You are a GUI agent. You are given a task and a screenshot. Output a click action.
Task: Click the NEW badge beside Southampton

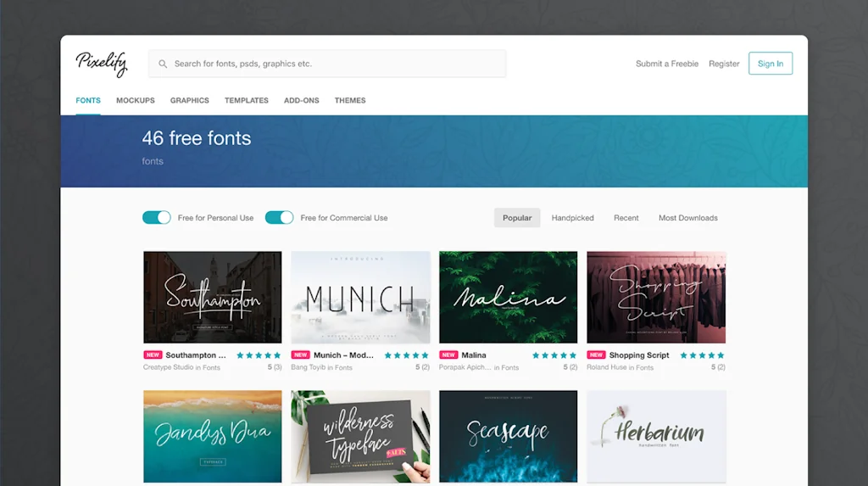coord(153,355)
